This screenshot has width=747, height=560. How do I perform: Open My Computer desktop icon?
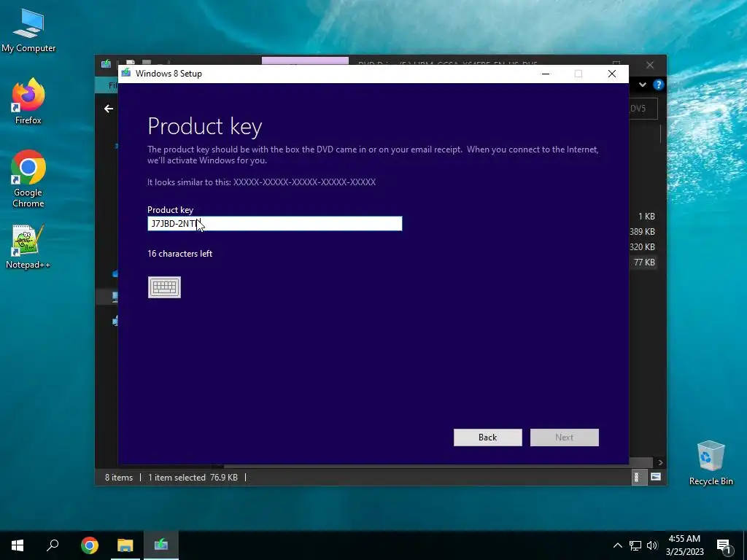click(x=28, y=31)
